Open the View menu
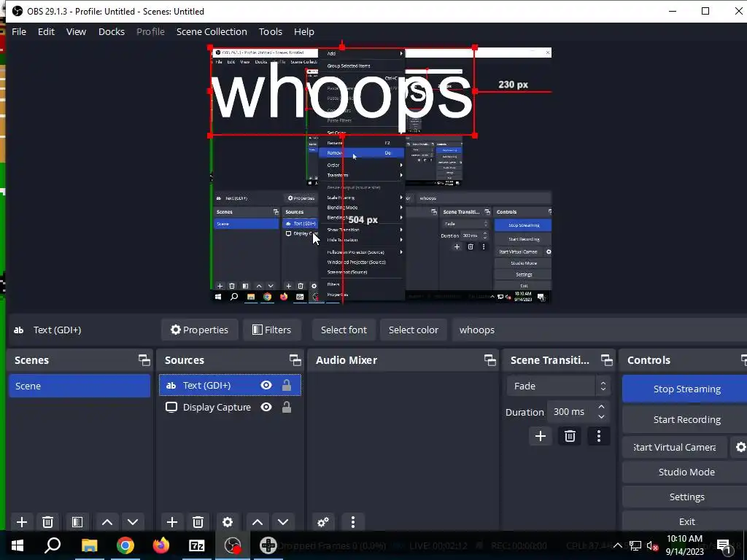Image resolution: width=747 pixels, height=560 pixels. pyautogui.click(x=76, y=31)
